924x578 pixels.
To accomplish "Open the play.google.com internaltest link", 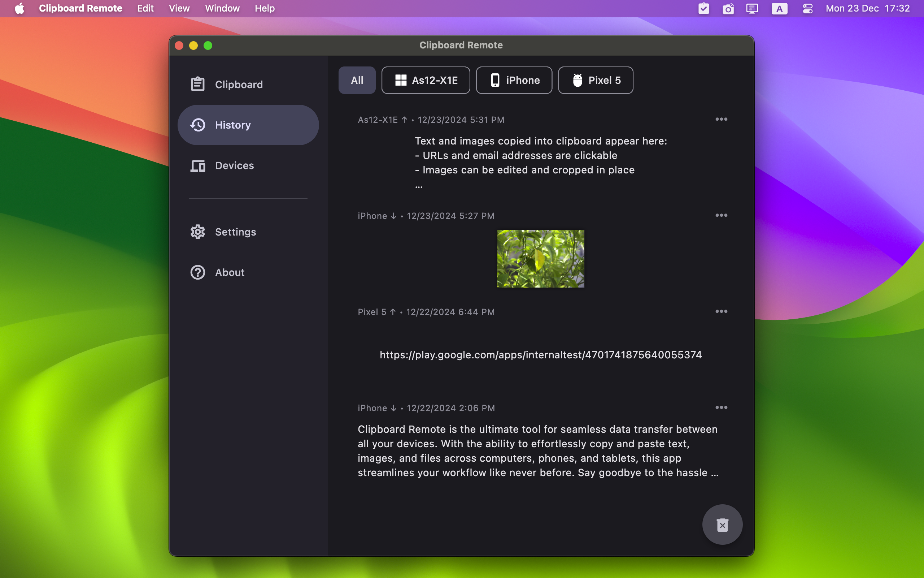I will pyautogui.click(x=541, y=355).
